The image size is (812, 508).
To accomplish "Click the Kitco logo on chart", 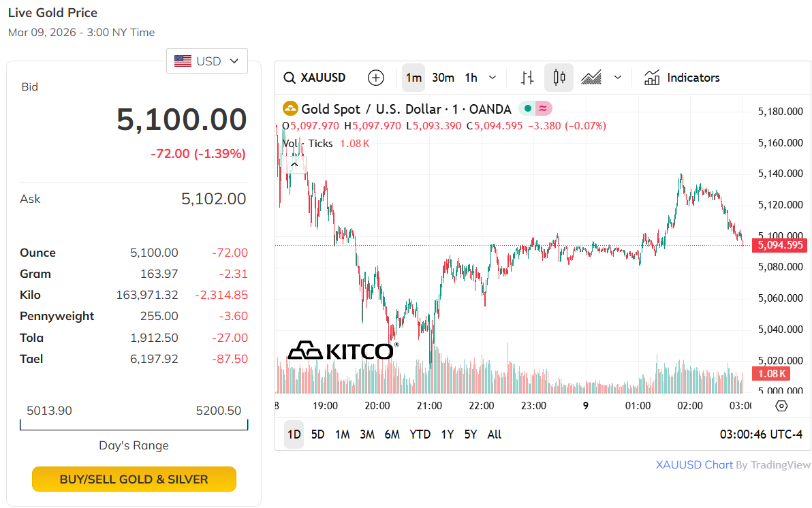I will (x=341, y=351).
